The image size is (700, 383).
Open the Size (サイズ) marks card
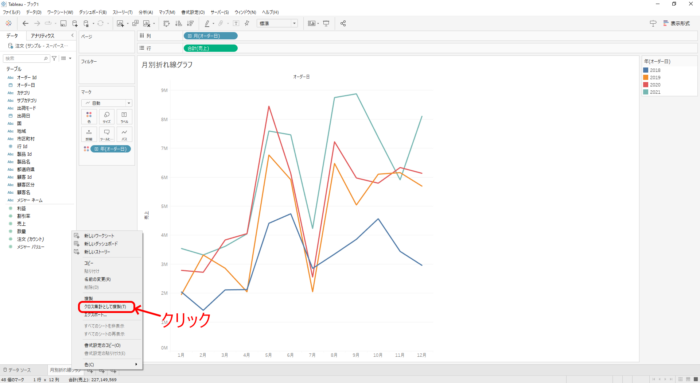[x=107, y=117]
